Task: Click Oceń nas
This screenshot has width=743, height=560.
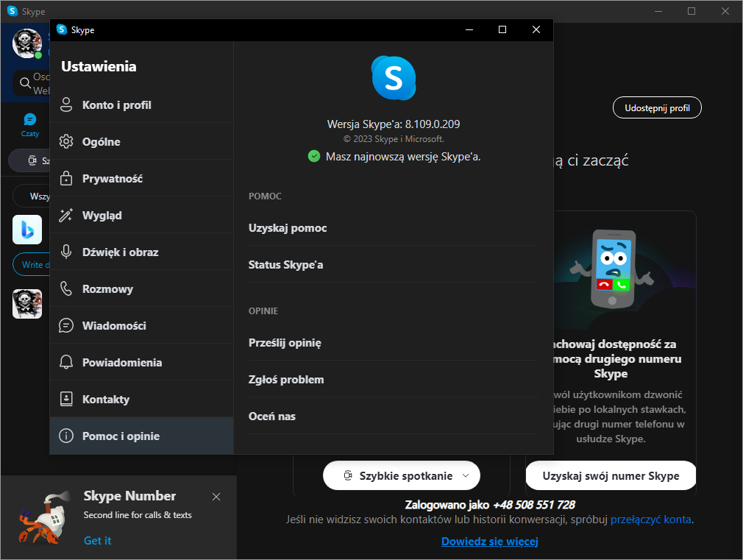Action: point(393,417)
